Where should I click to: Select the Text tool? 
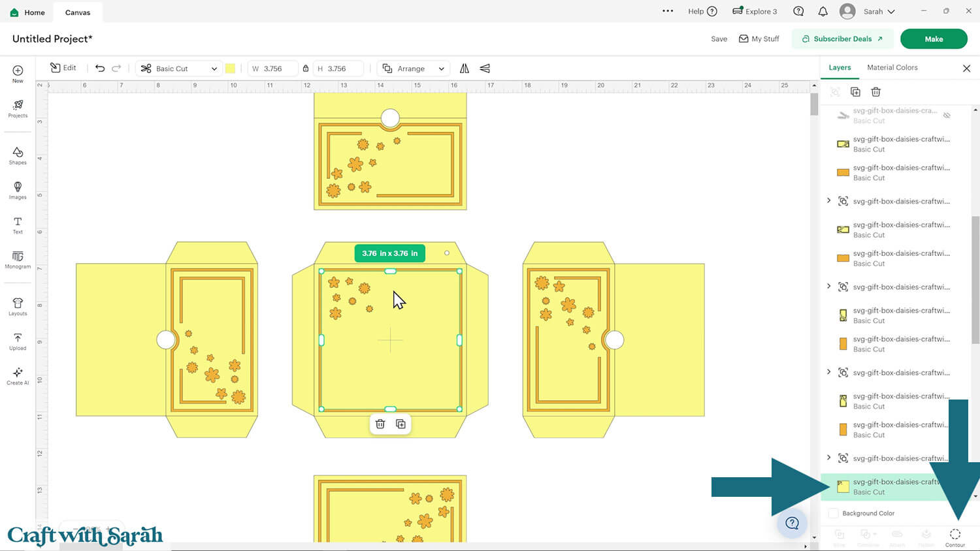pyautogui.click(x=18, y=225)
